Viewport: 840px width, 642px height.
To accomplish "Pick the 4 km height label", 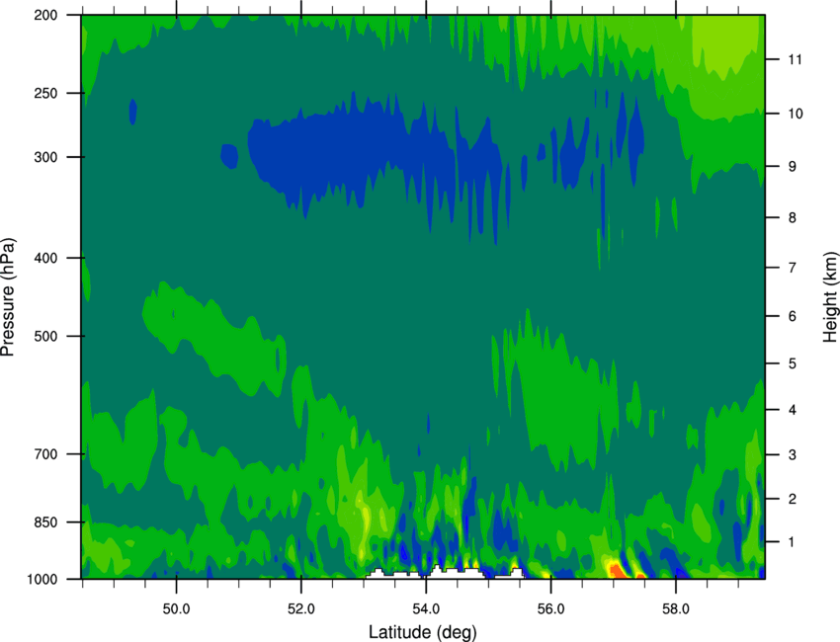I will pos(792,410).
